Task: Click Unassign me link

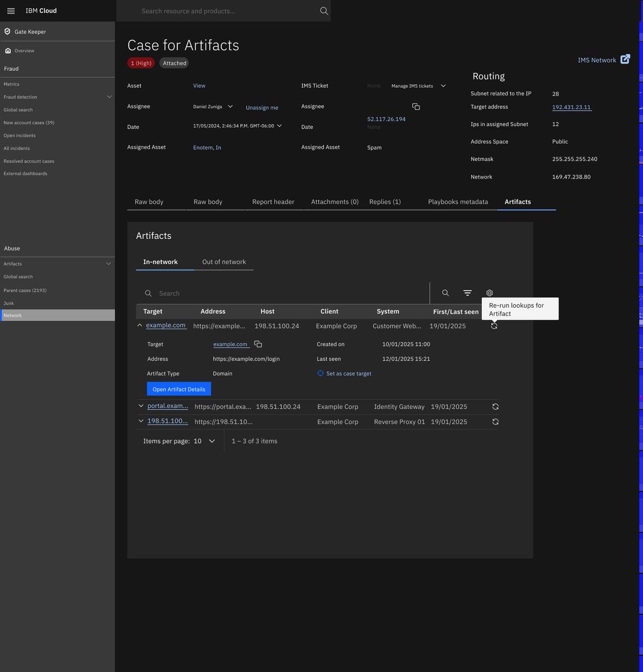Action: [262, 108]
